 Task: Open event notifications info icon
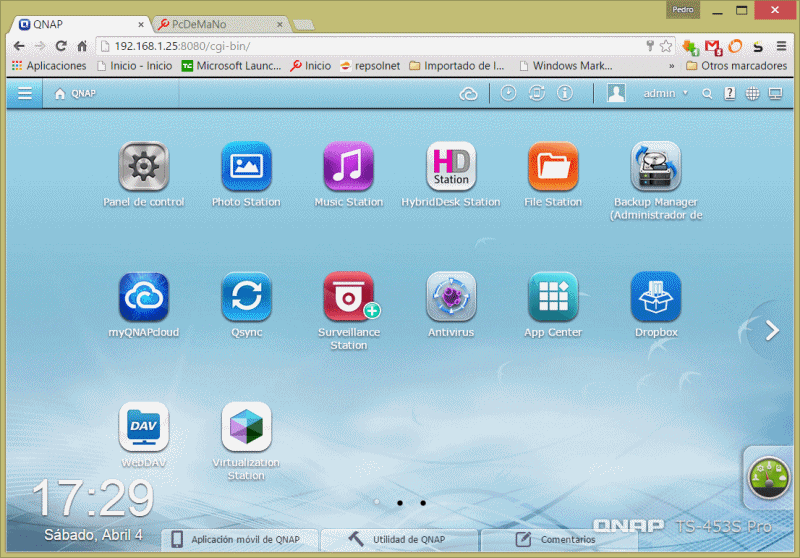click(565, 93)
